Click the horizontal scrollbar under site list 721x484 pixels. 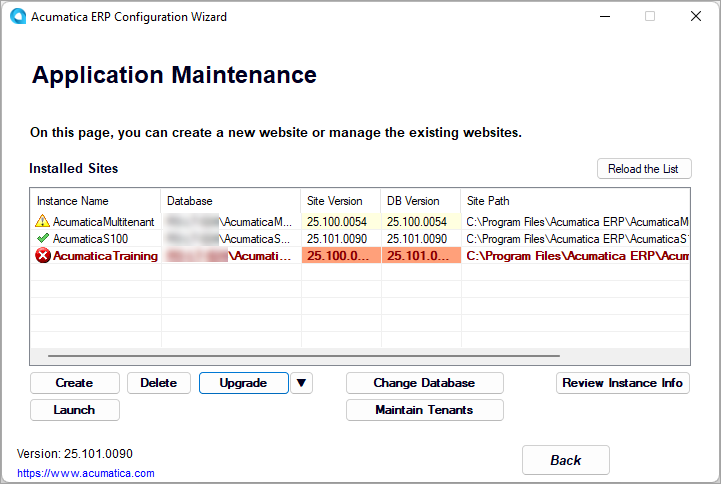(303, 356)
